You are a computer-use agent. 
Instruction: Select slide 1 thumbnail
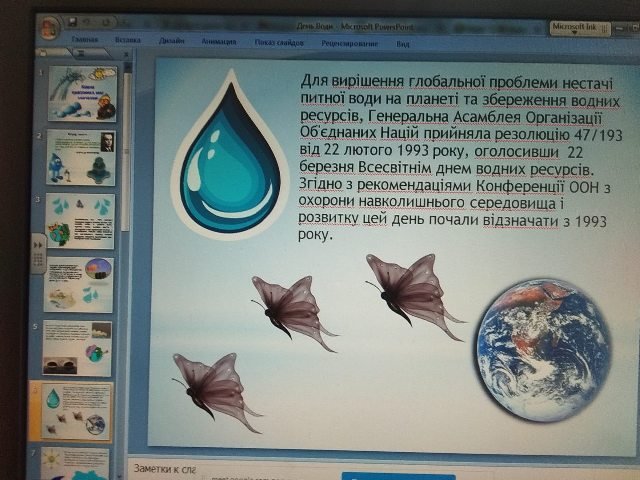pyautogui.click(x=82, y=93)
